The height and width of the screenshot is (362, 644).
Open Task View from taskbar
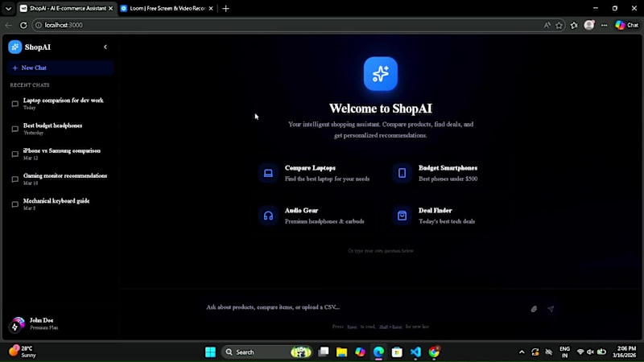point(324,352)
